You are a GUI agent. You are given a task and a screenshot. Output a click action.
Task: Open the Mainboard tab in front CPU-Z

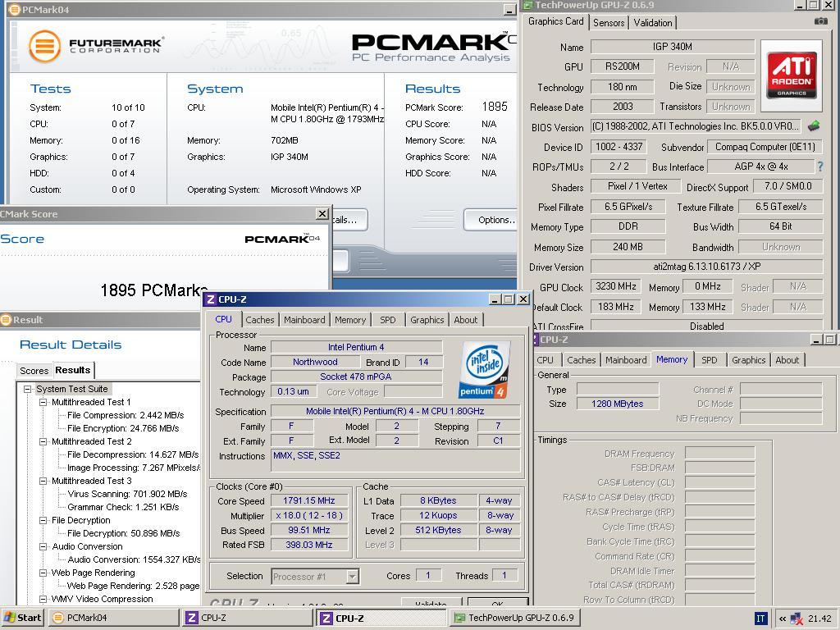[304, 321]
